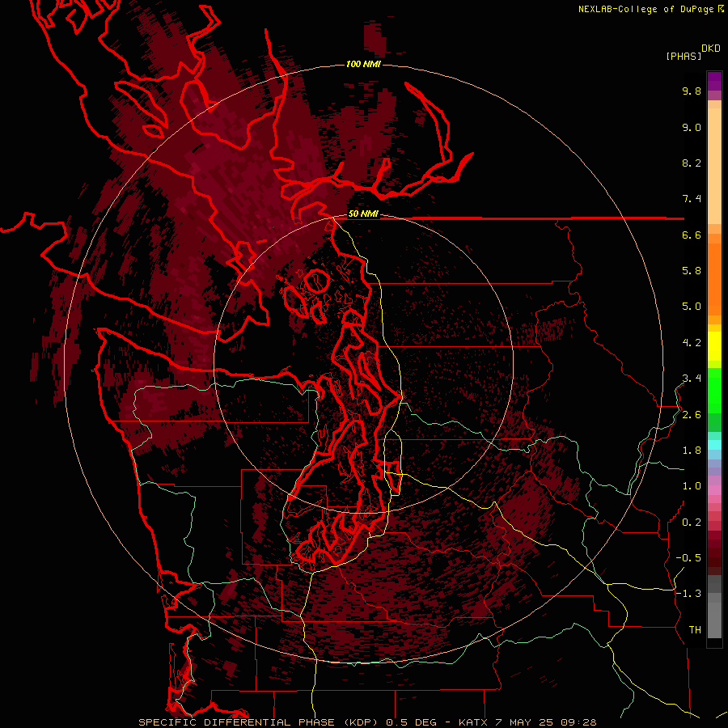The image size is (728, 728).
Task: Click the 7.4 scale value
Action: (x=692, y=199)
